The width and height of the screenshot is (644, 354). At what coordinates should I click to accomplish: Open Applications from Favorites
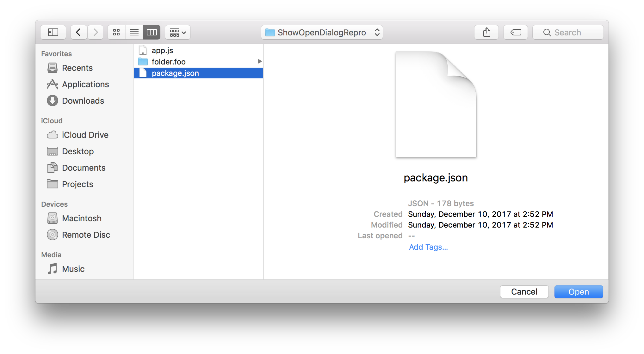[85, 84]
